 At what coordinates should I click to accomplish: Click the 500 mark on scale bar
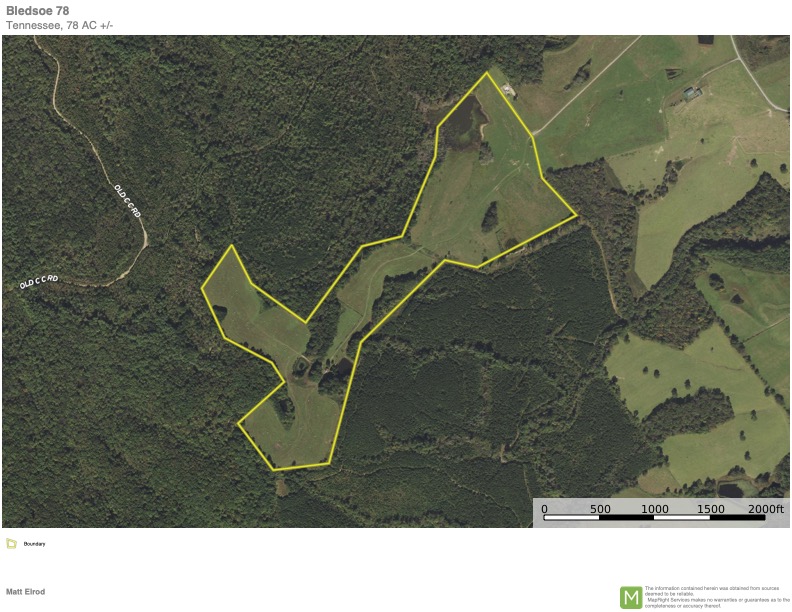[600, 508]
